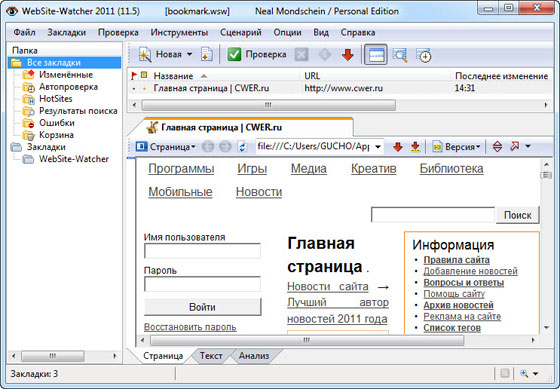Click the open in external browser arrow icon
The image size is (560, 389).
514,146
